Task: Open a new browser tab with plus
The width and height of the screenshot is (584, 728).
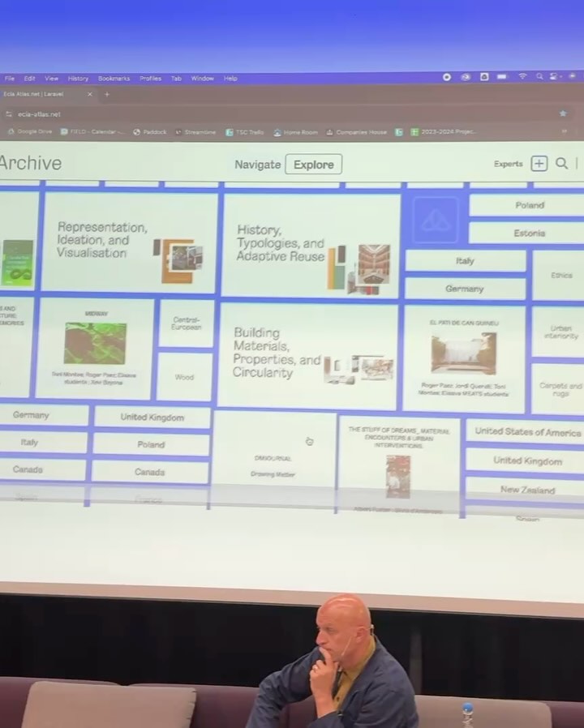Action: [106, 94]
